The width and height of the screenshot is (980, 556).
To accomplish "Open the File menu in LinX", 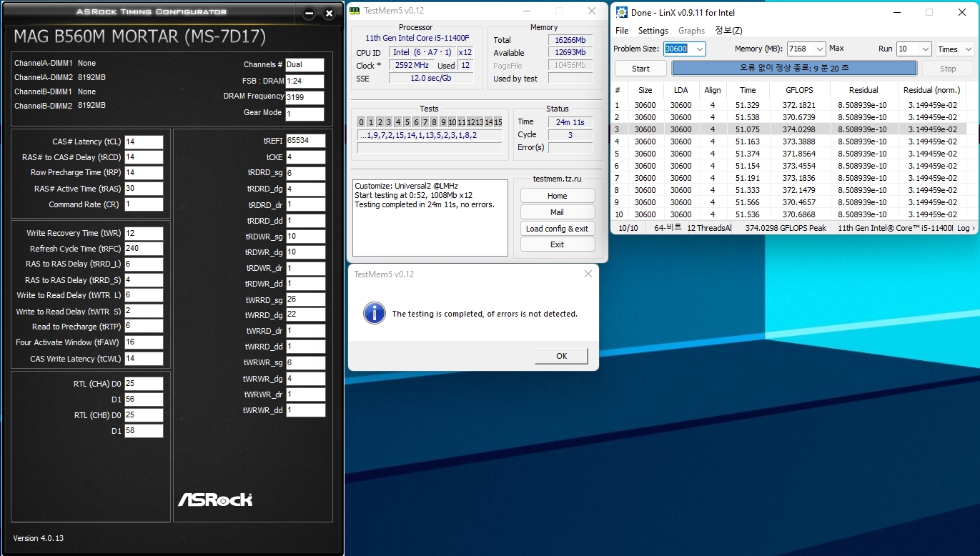I will [622, 31].
